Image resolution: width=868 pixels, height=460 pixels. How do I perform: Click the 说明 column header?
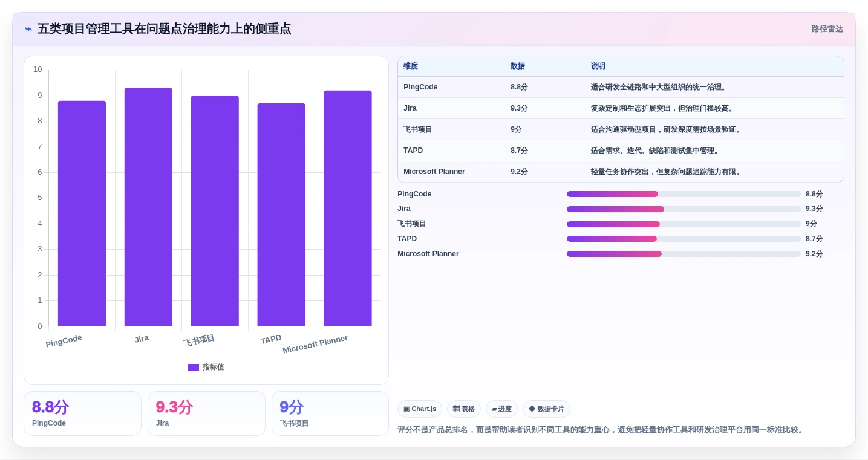[598, 66]
